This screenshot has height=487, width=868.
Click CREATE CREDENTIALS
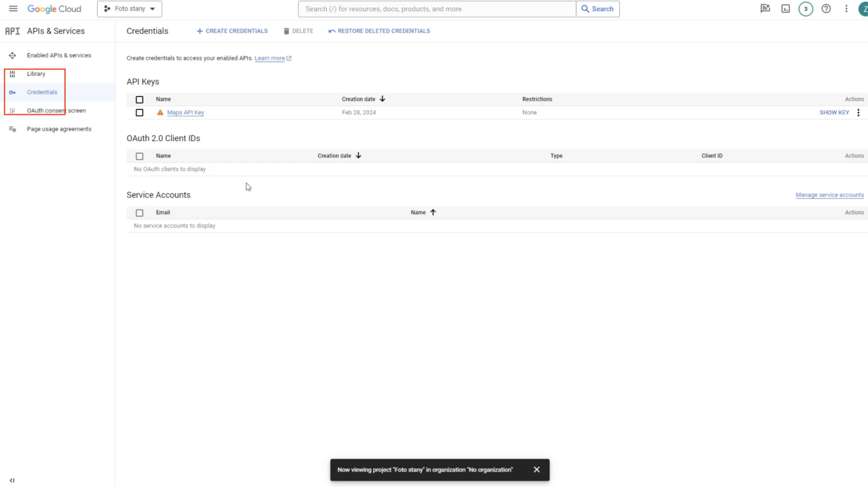tap(232, 31)
